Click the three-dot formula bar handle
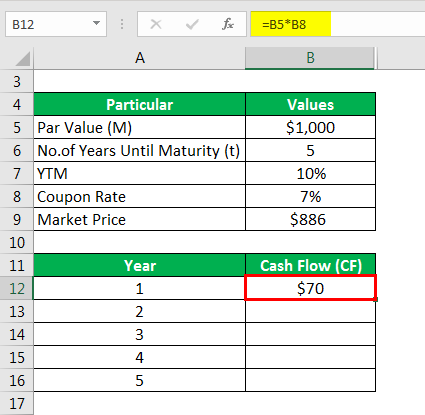The width and height of the screenshot is (425, 415). pyautogui.click(x=122, y=24)
